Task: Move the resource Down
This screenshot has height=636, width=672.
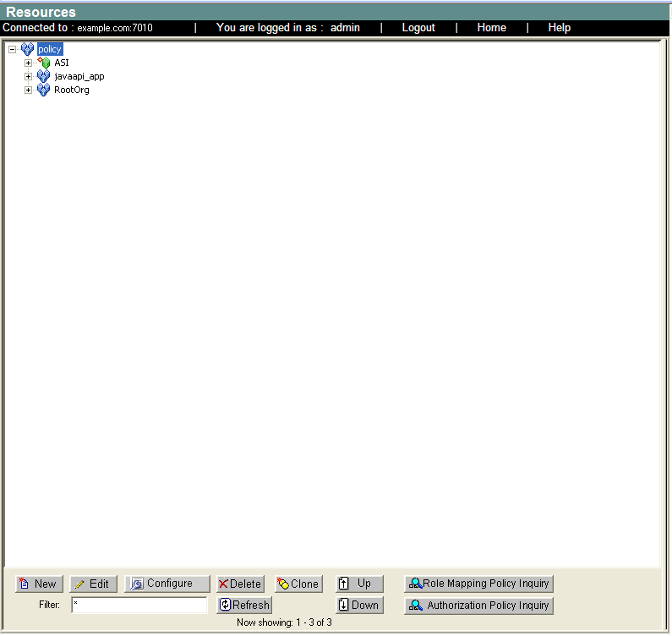Action: point(359,605)
